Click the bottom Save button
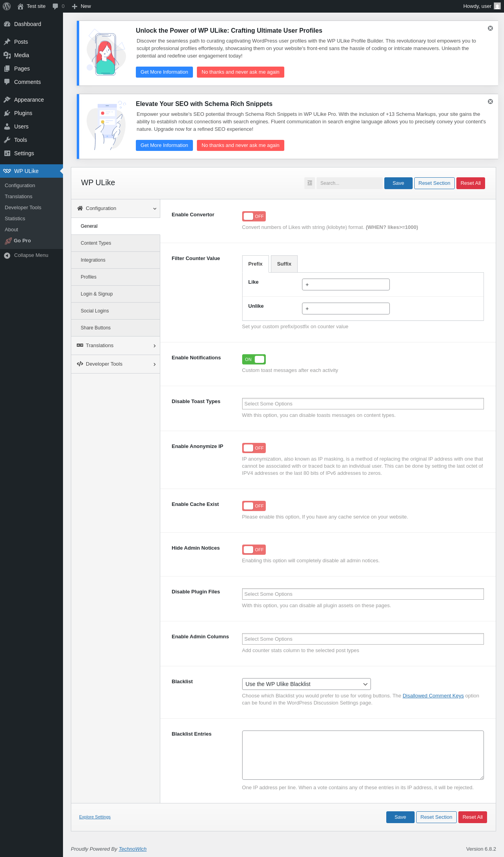 (400, 817)
